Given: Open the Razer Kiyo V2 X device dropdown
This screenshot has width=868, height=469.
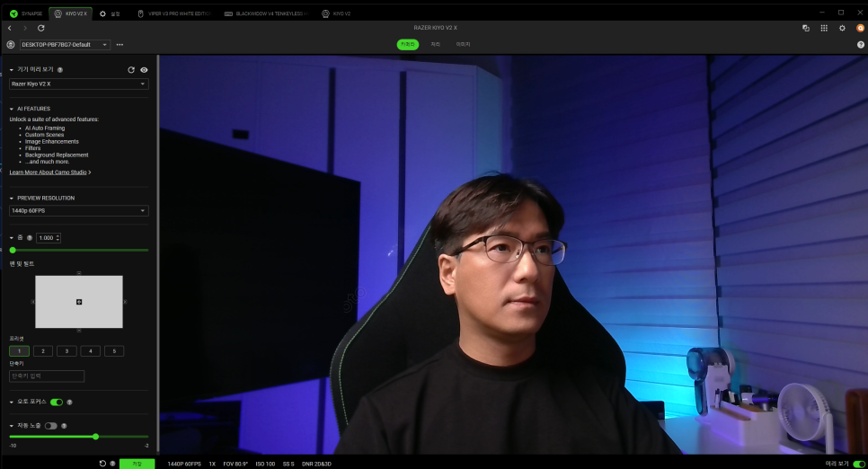Looking at the screenshot, I should [79, 84].
